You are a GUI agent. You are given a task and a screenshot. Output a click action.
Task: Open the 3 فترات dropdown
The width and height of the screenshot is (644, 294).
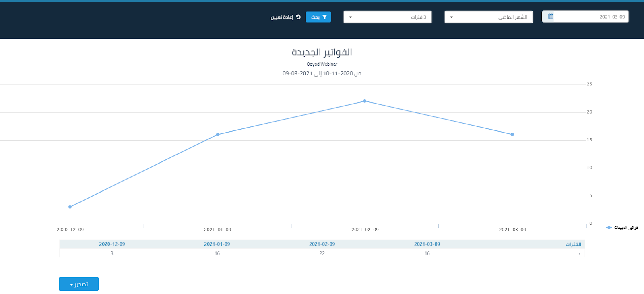coord(387,17)
